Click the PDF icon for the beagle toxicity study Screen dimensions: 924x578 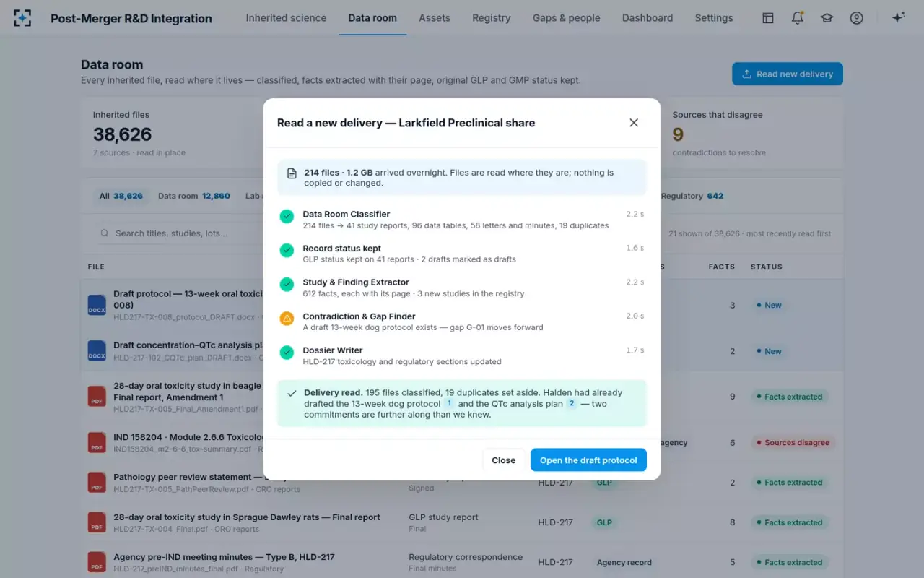[97, 397]
